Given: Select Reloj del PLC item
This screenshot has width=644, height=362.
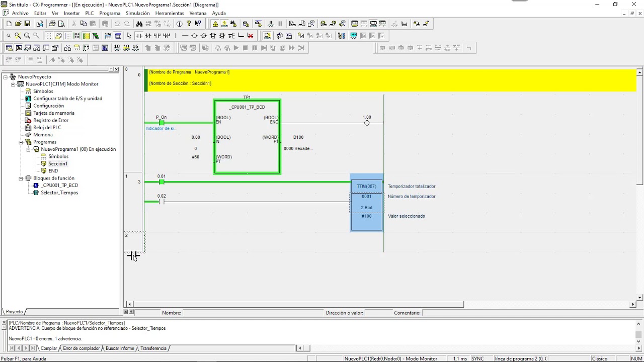Looking at the screenshot, I should (47, 127).
